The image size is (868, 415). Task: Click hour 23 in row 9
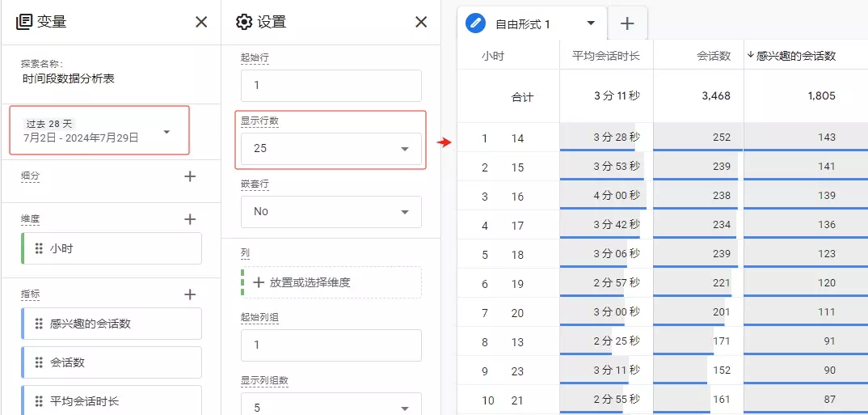pyautogui.click(x=517, y=371)
